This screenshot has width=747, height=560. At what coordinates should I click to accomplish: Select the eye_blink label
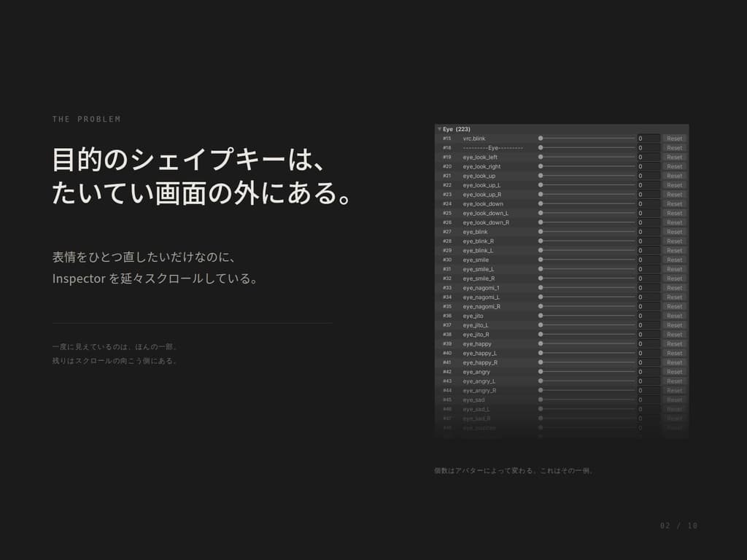tap(475, 232)
